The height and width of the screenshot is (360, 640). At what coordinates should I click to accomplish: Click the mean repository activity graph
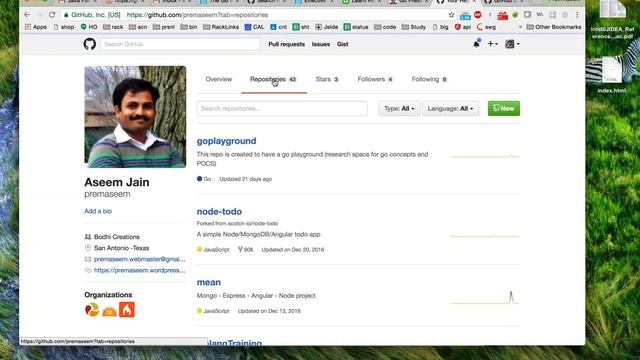click(485, 298)
